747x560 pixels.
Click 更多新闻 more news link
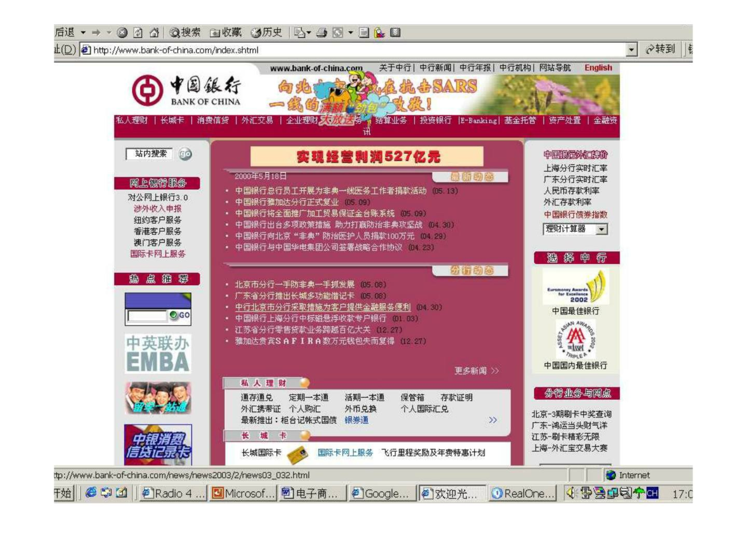tap(476, 371)
